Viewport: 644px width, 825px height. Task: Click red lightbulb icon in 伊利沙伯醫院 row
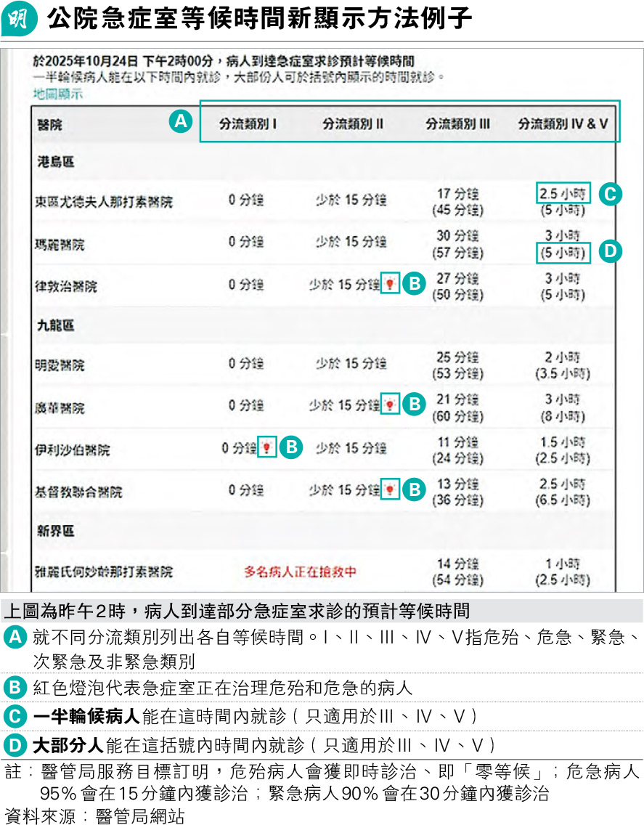pos(266,447)
